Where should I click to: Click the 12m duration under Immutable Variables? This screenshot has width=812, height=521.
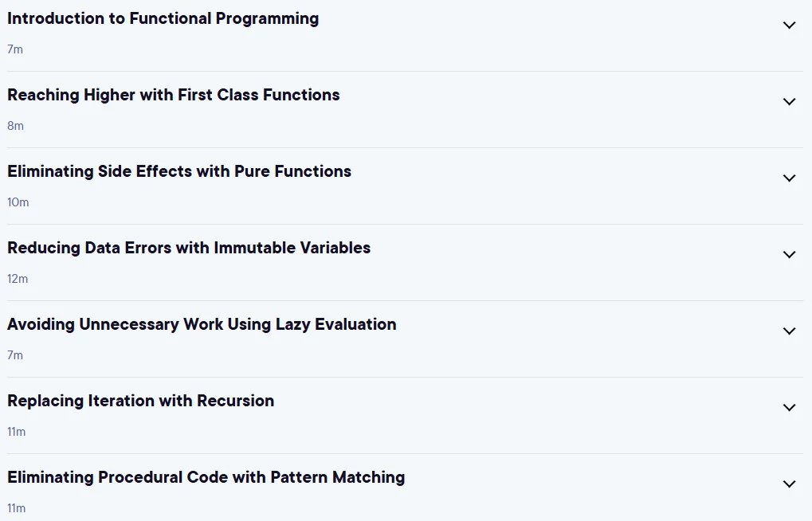18,279
